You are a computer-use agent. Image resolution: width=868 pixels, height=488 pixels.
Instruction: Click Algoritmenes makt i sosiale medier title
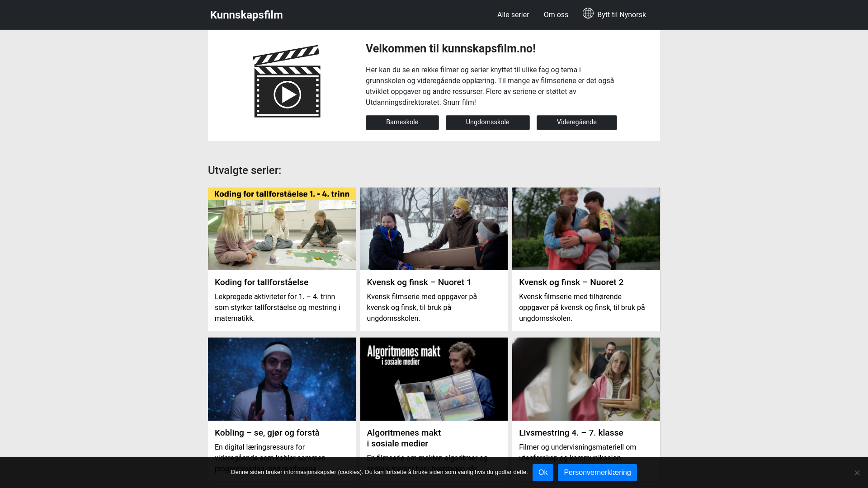404,438
